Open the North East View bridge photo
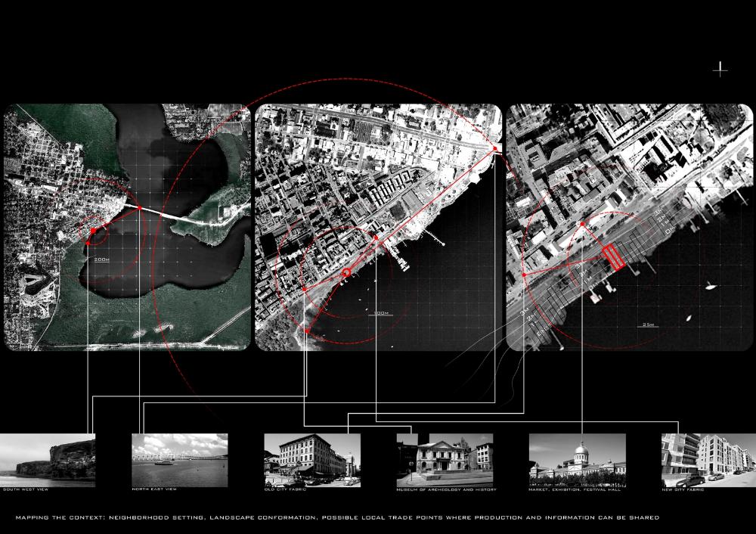 point(180,459)
